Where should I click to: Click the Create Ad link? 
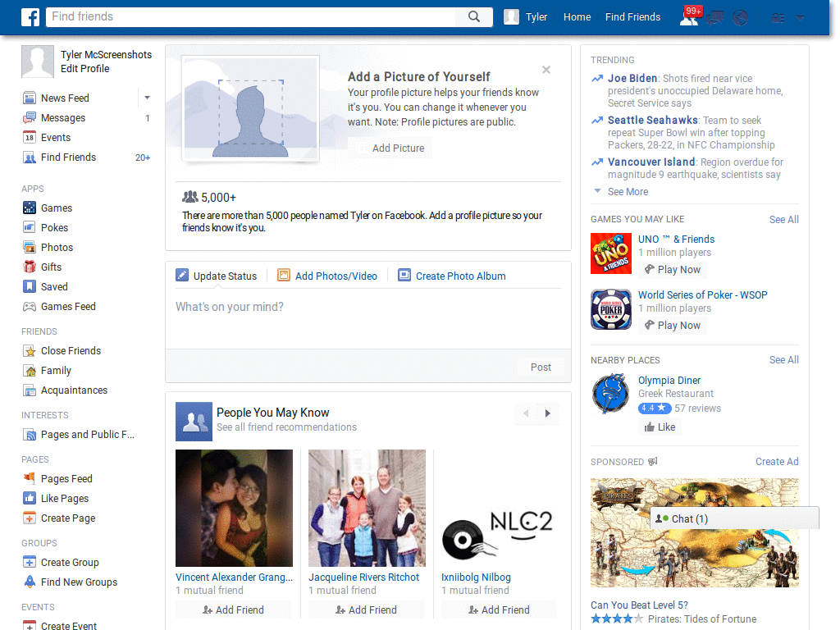pyautogui.click(x=777, y=462)
